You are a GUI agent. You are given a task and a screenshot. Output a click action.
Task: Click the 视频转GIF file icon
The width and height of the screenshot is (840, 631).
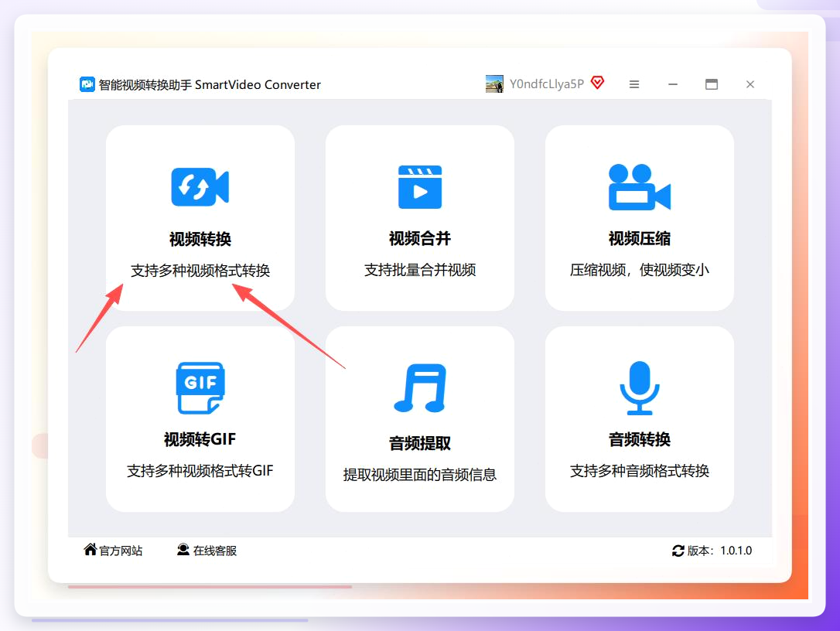[200, 388]
